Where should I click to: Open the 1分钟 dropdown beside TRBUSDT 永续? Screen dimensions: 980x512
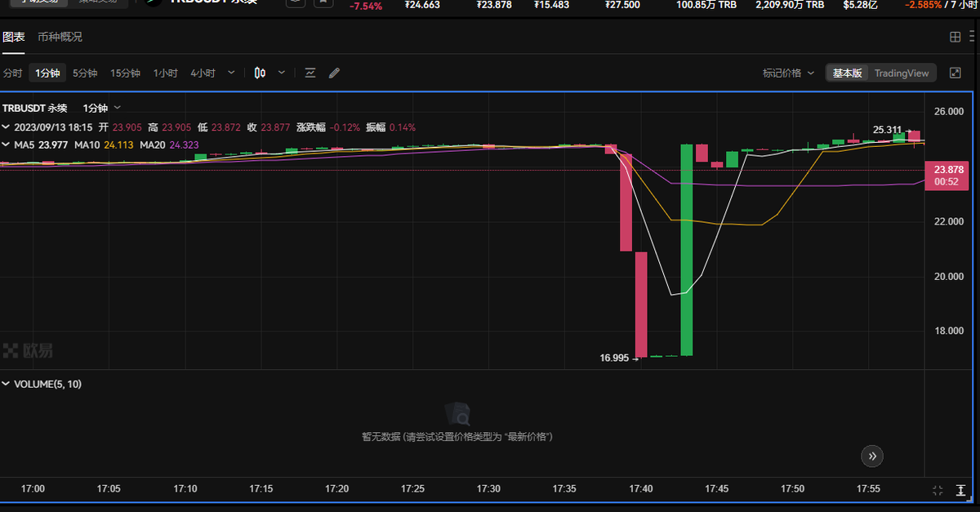[x=102, y=108]
